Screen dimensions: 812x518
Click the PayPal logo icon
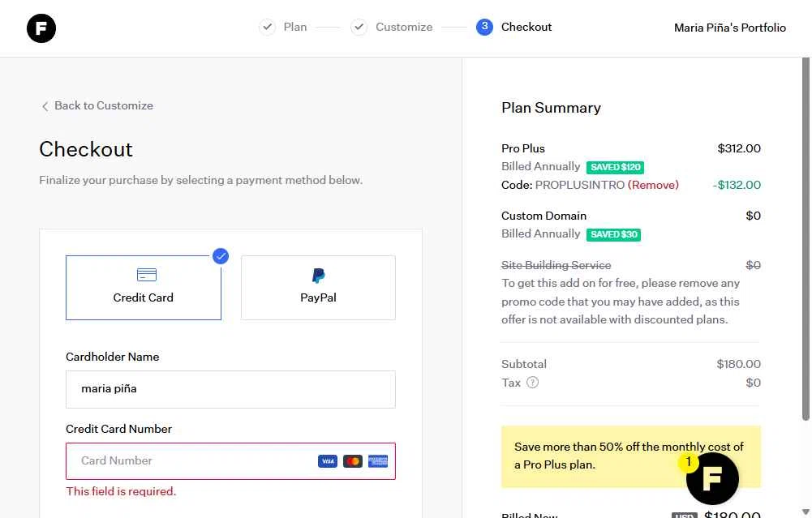point(318,276)
